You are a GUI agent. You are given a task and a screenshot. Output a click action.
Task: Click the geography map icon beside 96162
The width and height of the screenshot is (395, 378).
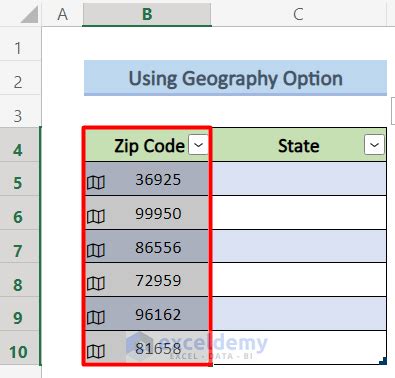click(x=96, y=317)
